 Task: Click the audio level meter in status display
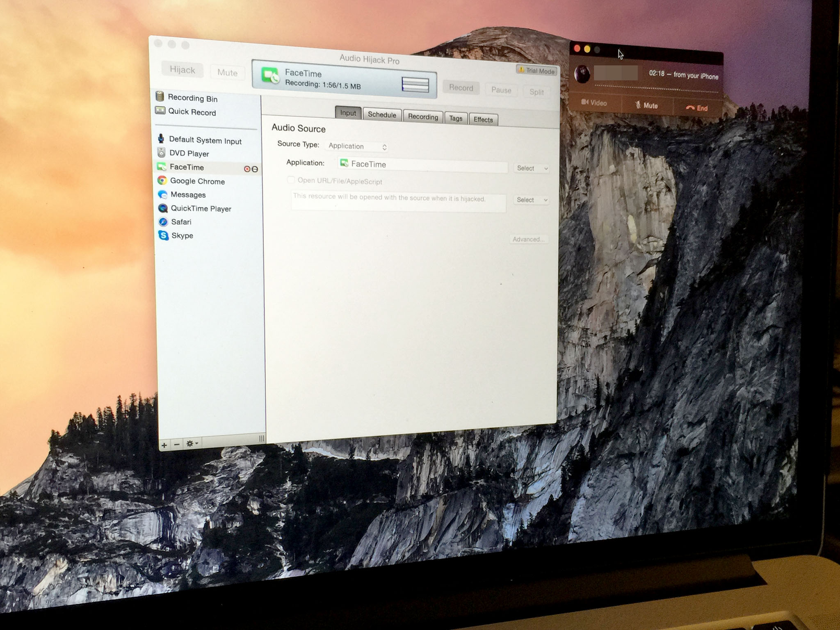coord(415,84)
